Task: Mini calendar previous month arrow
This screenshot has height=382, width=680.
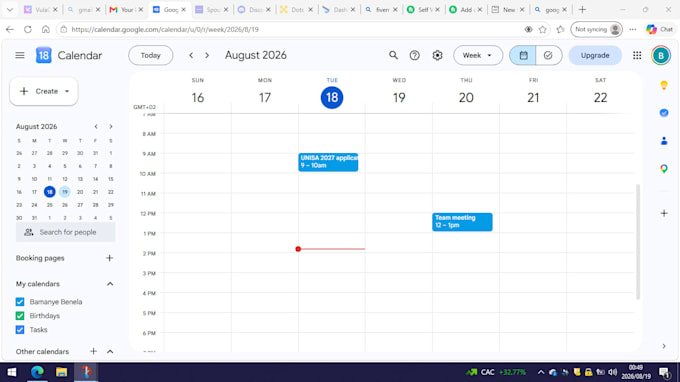Action: (x=96, y=127)
